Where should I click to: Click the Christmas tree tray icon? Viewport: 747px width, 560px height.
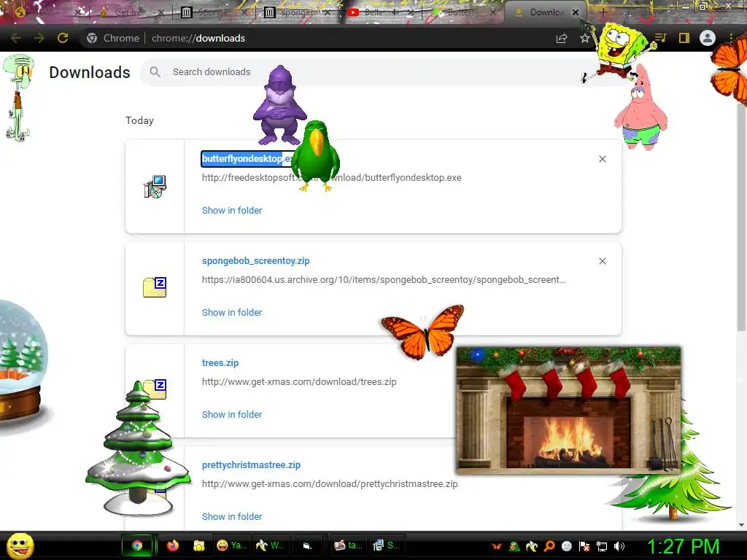[514, 546]
